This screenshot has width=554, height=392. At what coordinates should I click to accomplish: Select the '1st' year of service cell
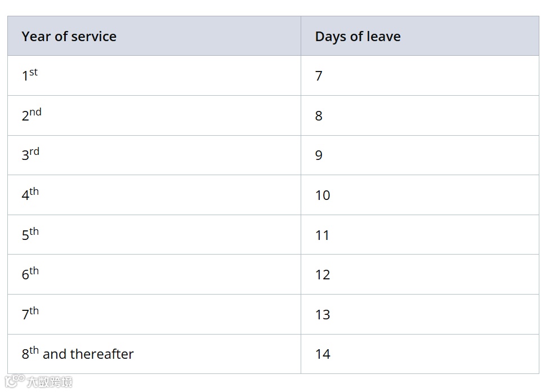154,75
